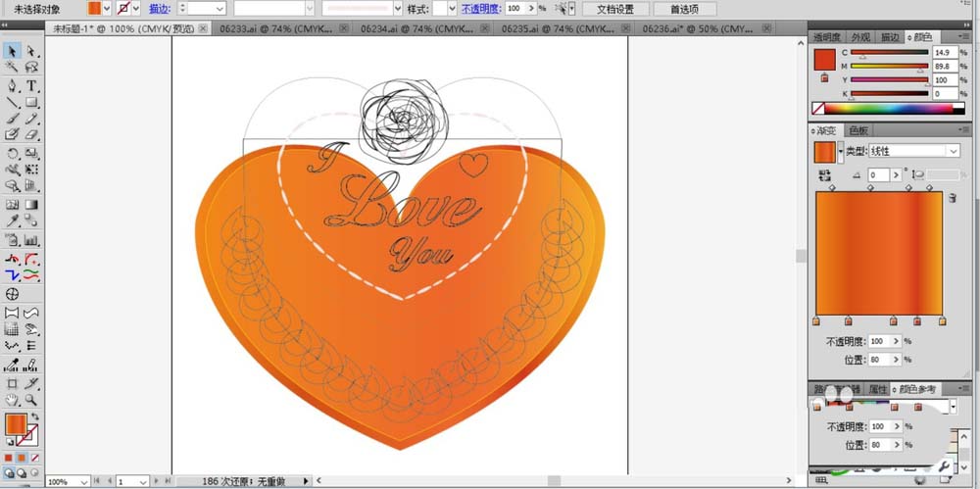
Task: Switch to the 06236.ai document tab
Action: [x=703, y=28]
